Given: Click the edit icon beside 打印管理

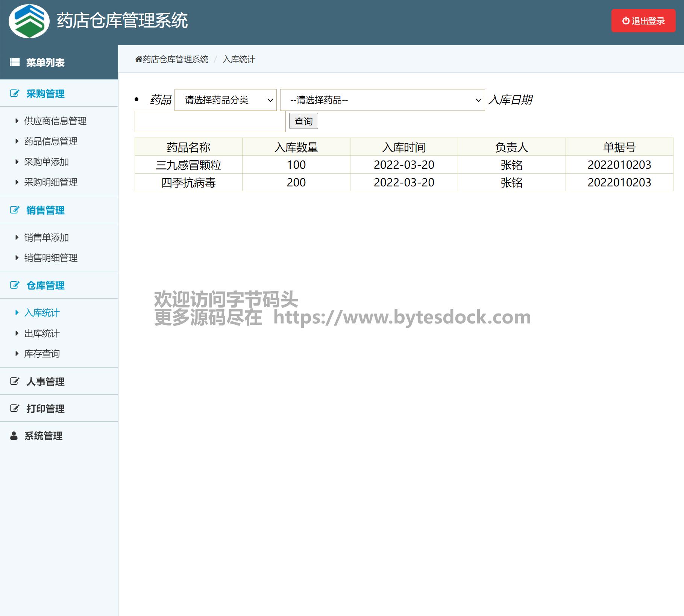Looking at the screenshot, I should [x=15, y=409].
